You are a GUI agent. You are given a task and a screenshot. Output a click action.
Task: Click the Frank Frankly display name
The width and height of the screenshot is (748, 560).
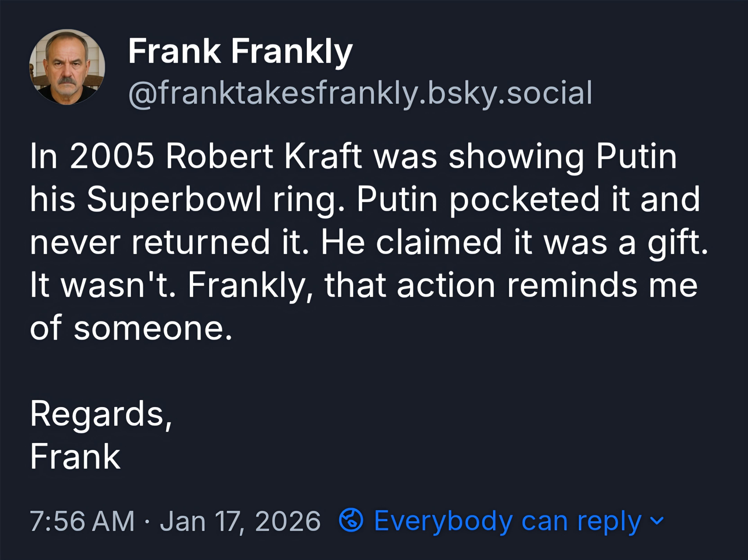tap(240, 51)
